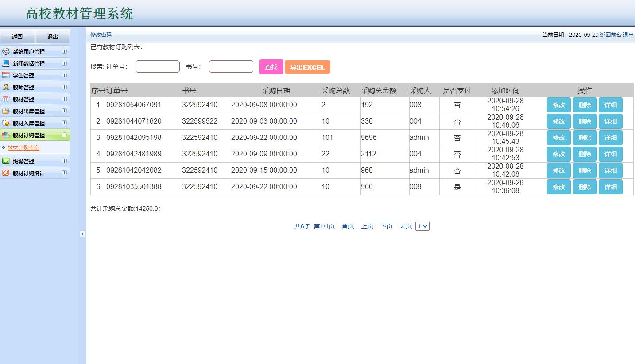The image size is (635, 364).
Task: Open 教材订购查询 in the sidebar
Action: click(23, 148)
